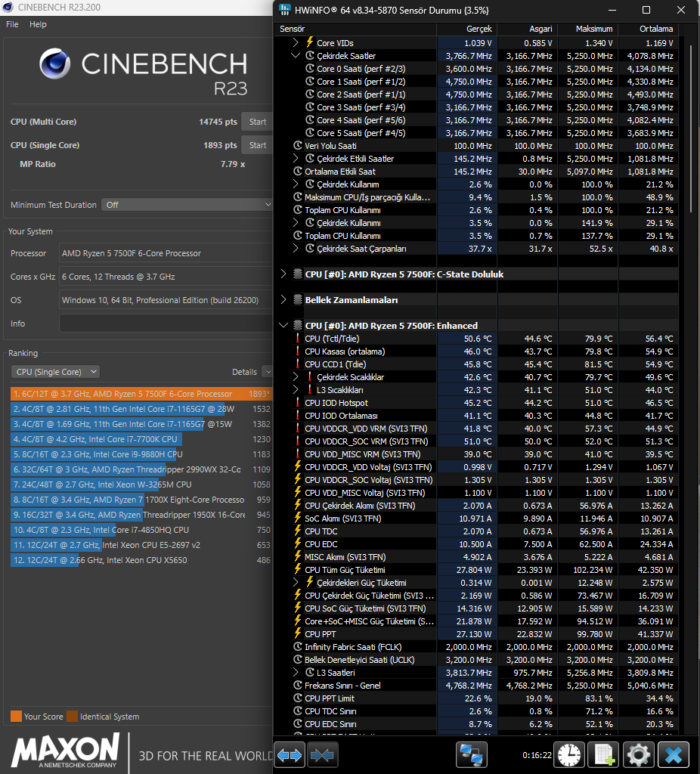Viewport: 700px width, 774px height.
Task: Click the lightning icon beside Core VIDs
Action: click(309, 42)
